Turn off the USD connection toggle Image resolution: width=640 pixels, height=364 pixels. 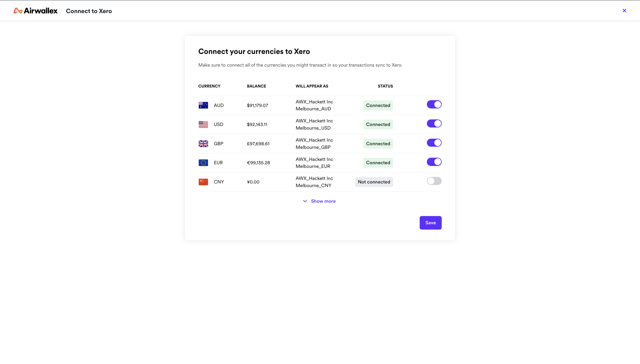point(434,123)
